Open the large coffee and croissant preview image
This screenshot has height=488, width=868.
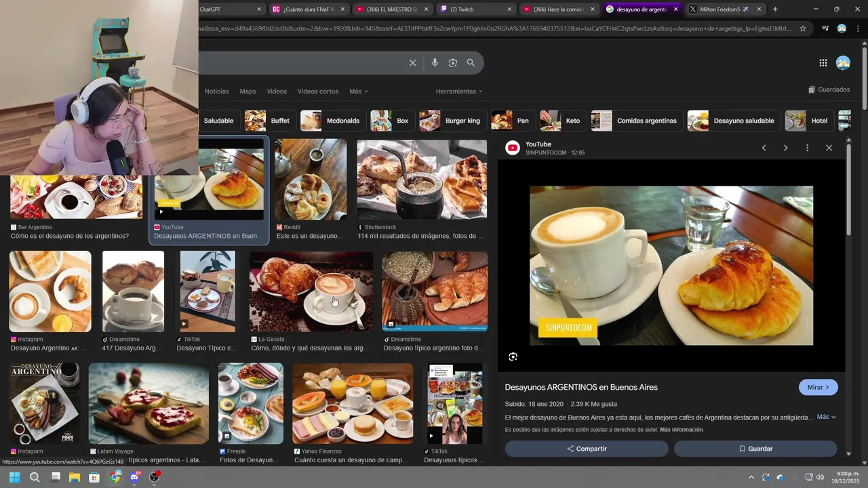tap(671, 266)
